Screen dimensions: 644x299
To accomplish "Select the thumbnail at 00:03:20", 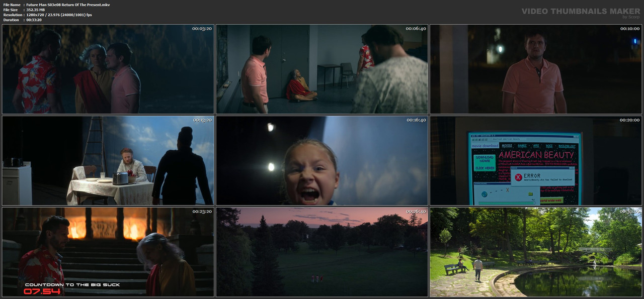I will [x=108, y=69].
